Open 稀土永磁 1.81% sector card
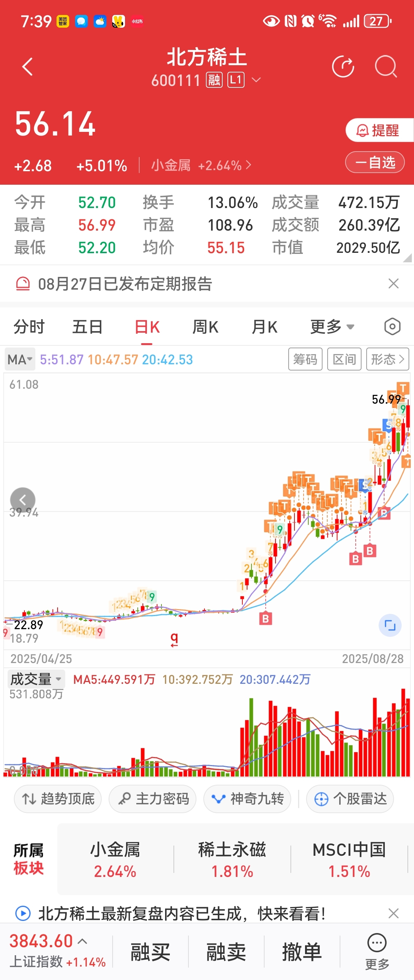The width and height of the screenshot is (414, 980). point(232,860)
